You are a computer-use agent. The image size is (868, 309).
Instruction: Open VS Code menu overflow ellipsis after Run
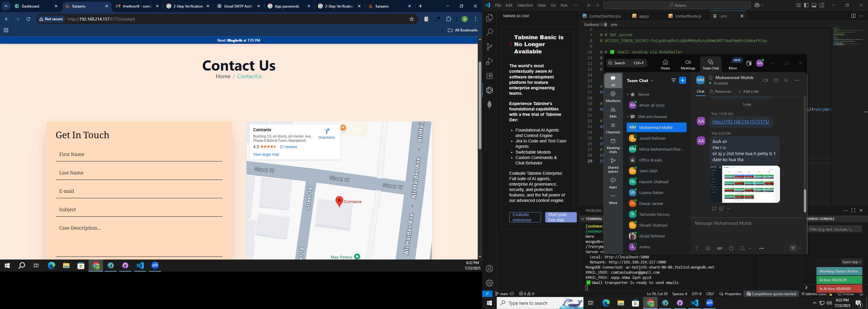pyautogui.click(x=576, y=5)
